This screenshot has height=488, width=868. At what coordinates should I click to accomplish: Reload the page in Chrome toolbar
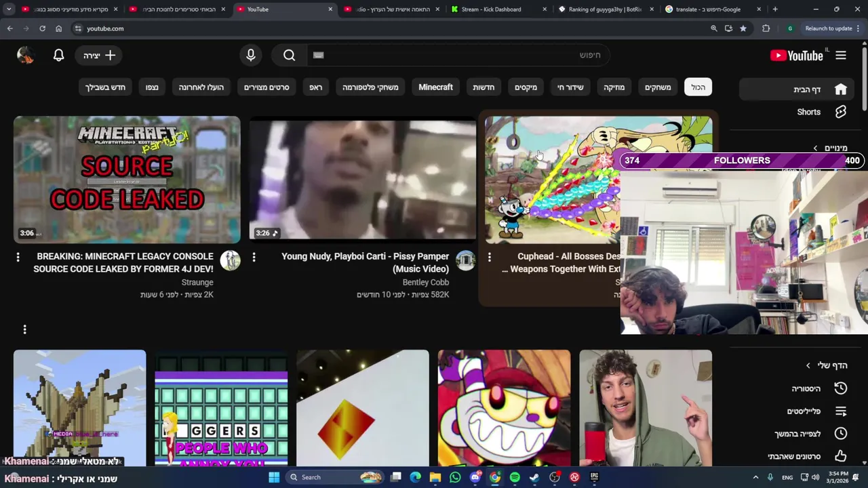click(42, 28)
